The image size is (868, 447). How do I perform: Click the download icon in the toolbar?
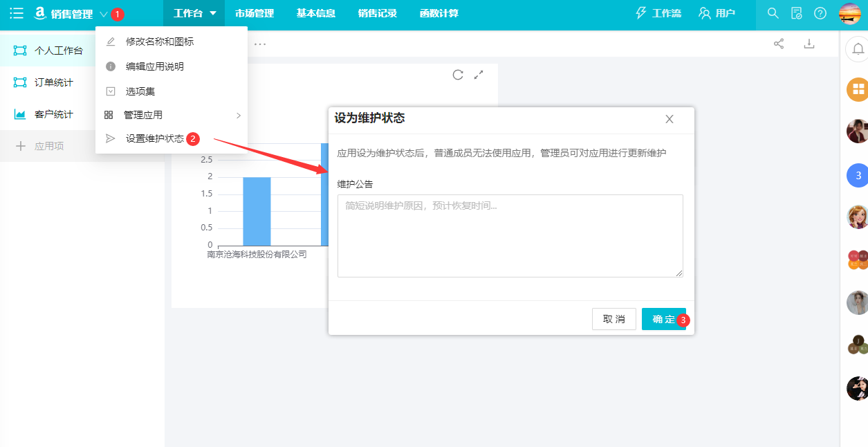click(809, 44)
